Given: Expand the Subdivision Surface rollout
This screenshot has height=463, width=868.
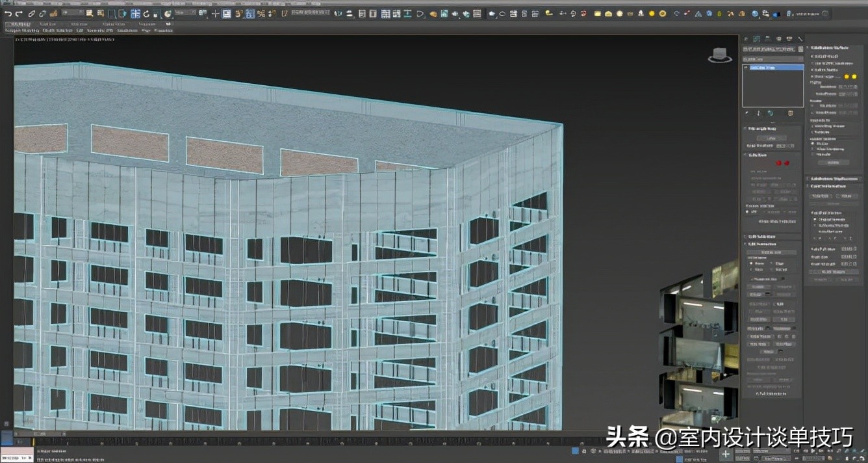Looking at the screenshot, I should [828, 47].
